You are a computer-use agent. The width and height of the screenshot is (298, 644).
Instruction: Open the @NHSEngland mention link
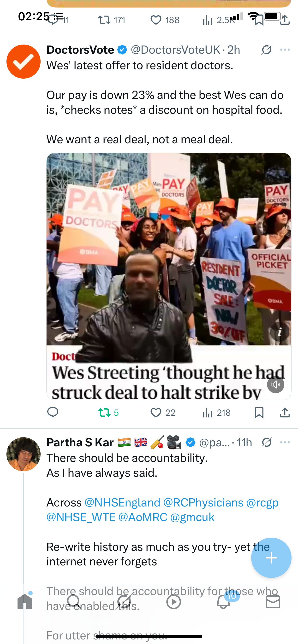click(x=122, y=502)
